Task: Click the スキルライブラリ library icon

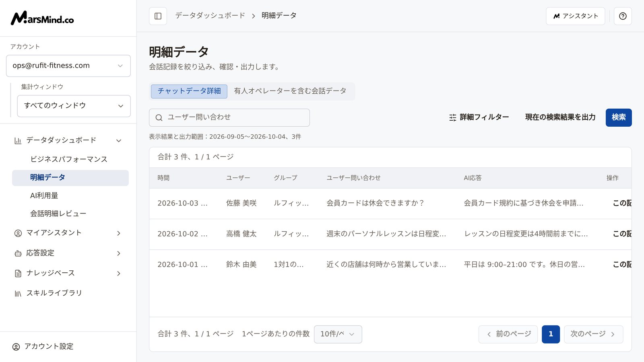Action: tap(18, 293)
